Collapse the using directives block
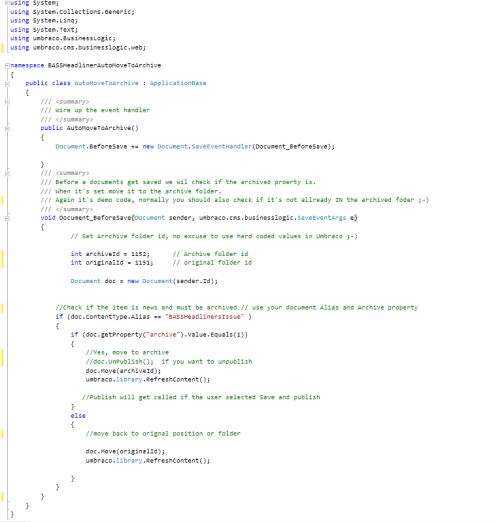The image size is (500, 522). click(7, 3)
